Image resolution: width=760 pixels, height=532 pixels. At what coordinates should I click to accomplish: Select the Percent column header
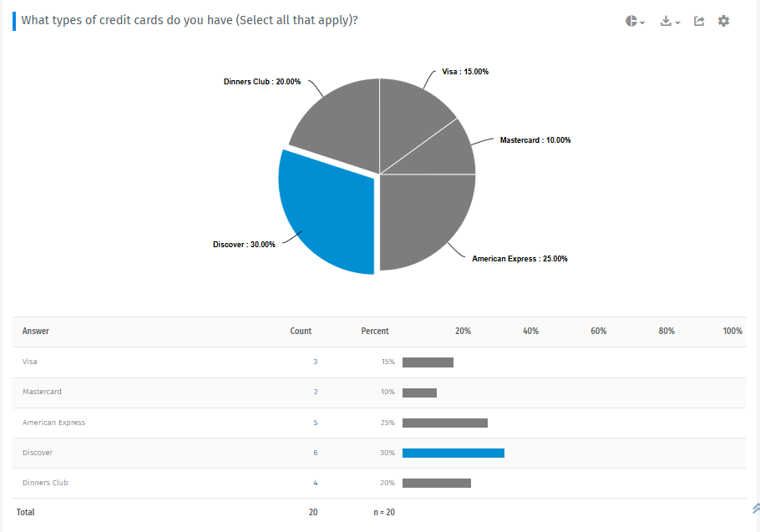pos(375,331)
